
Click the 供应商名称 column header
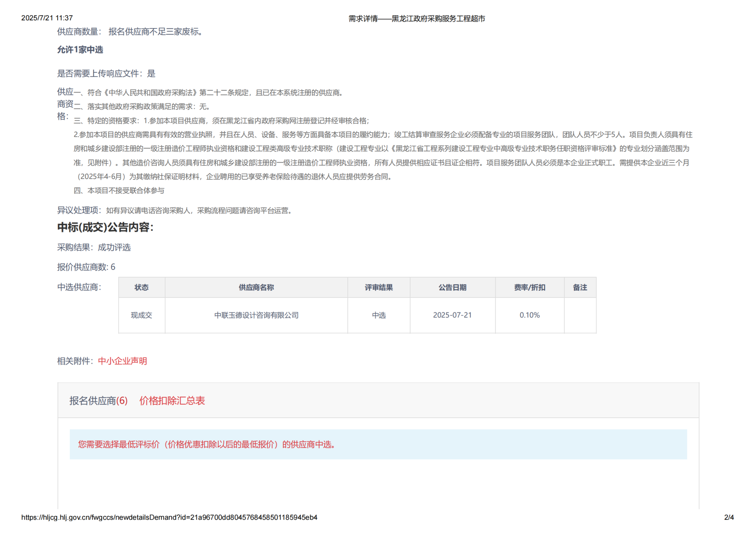[256, 287]
